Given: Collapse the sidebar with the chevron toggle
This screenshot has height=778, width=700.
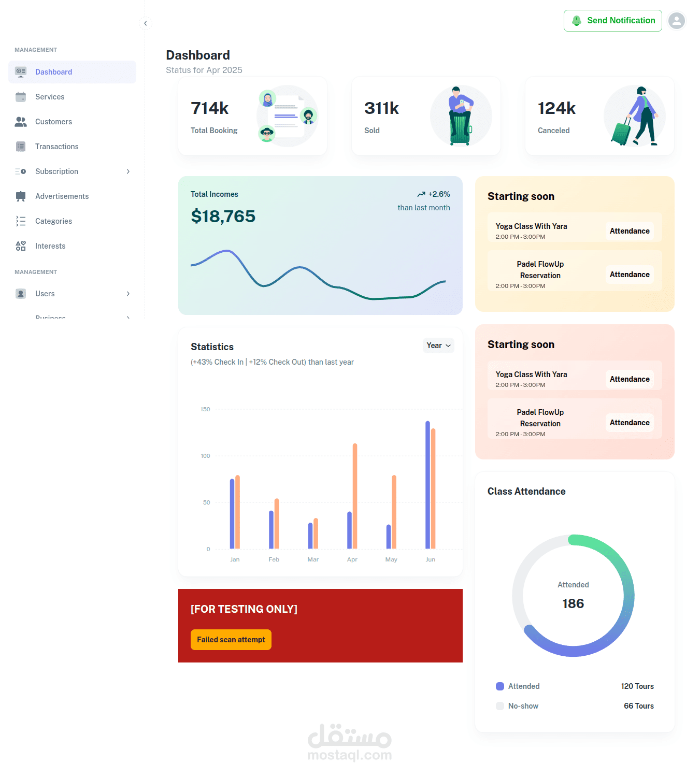Looking at the screenshot, I should pos(145,23).
